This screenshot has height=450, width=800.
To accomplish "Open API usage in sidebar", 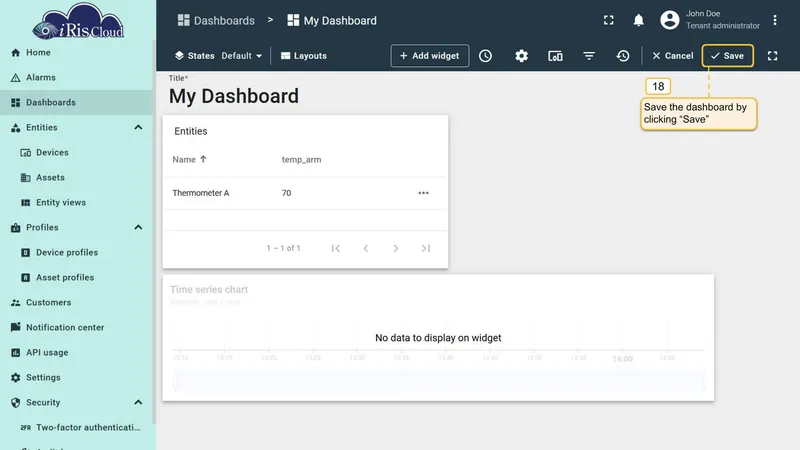I will 77,353.
